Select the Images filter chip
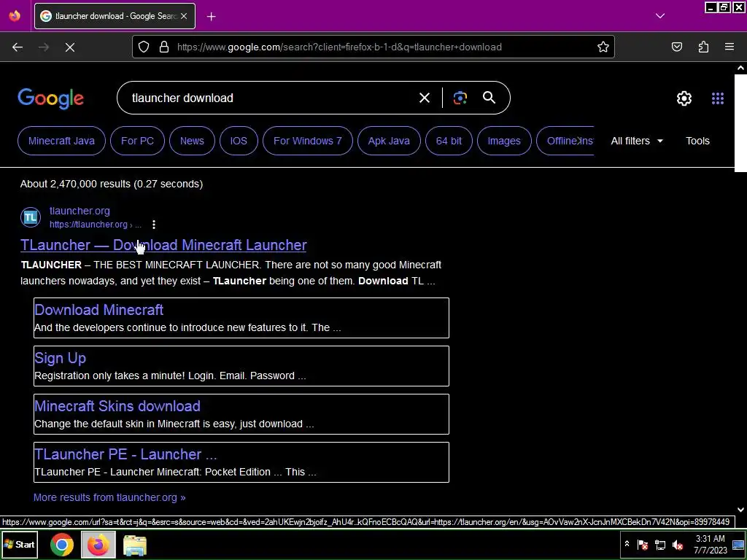 click(x=504, y=141)
